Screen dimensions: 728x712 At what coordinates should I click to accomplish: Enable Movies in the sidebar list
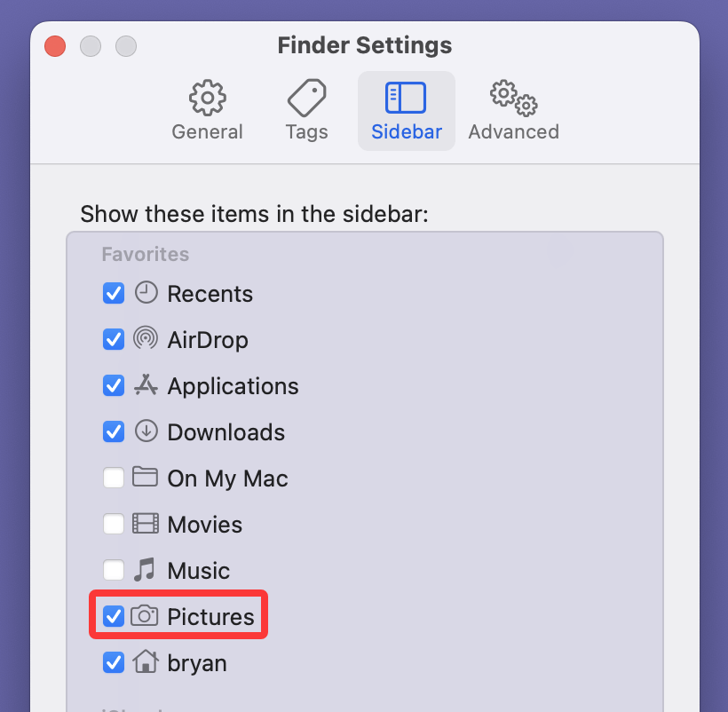coord(113,524)
